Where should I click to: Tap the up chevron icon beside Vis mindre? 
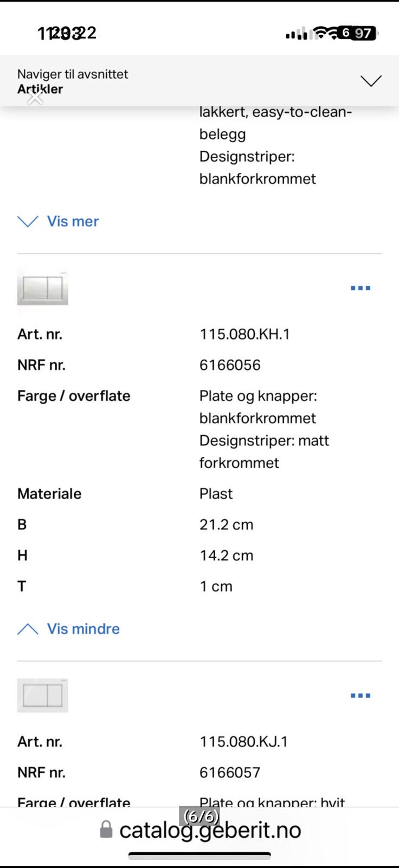(x=28, y=629)
